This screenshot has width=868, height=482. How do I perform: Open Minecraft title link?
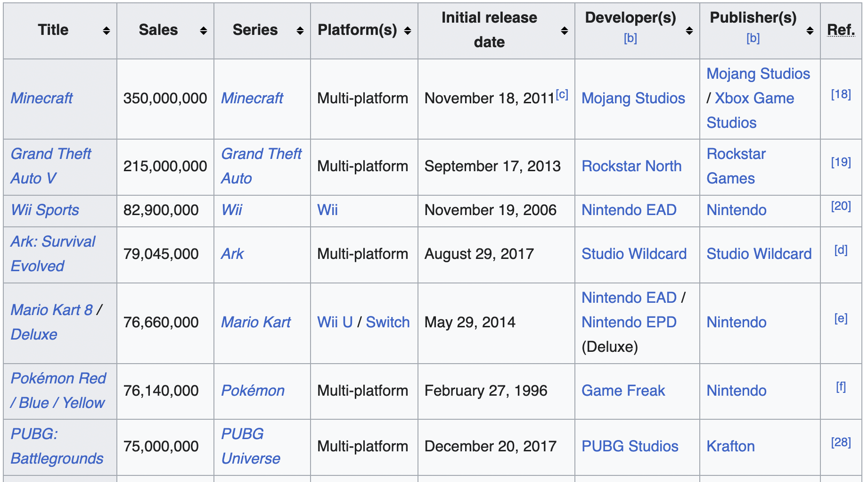(41, 98)
